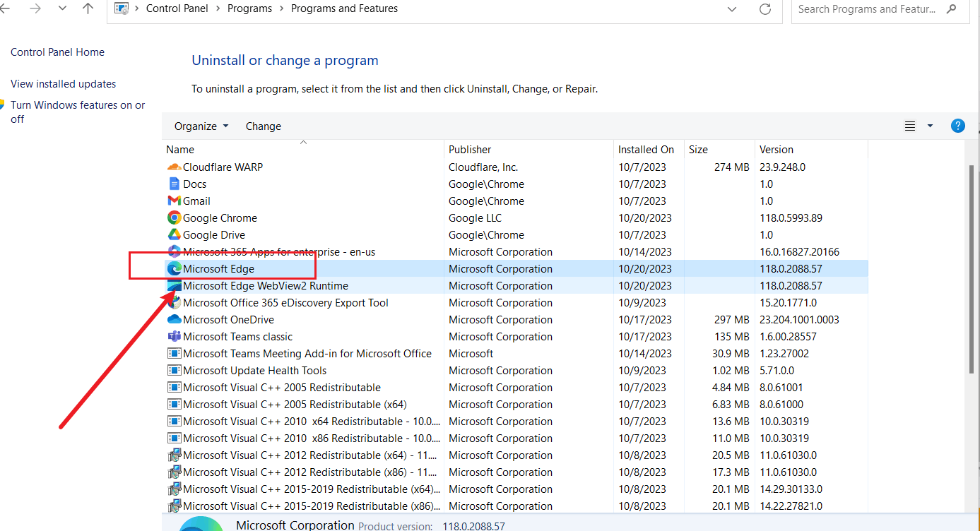
Task: Click the Change toolbar button
Action: point(264,126)
